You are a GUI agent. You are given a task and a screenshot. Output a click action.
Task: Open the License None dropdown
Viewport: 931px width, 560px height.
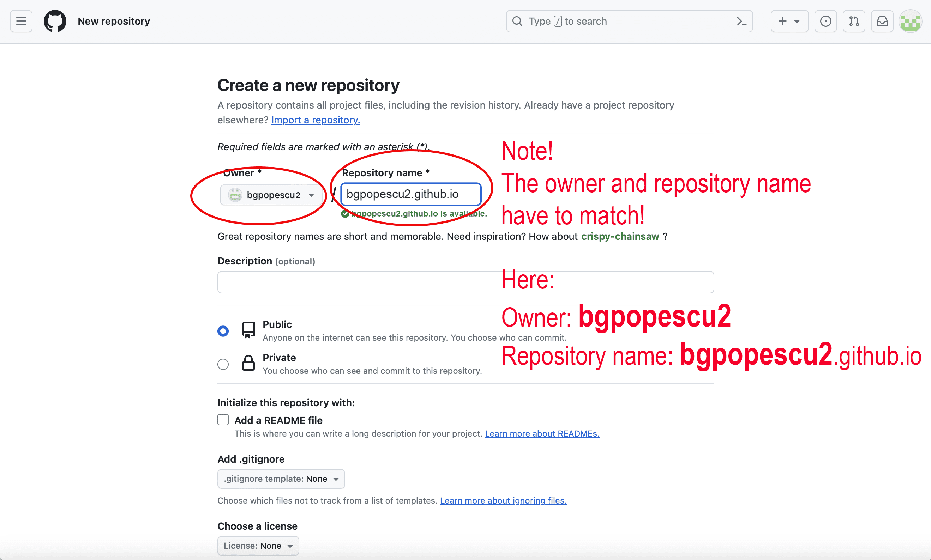(258, 546)
